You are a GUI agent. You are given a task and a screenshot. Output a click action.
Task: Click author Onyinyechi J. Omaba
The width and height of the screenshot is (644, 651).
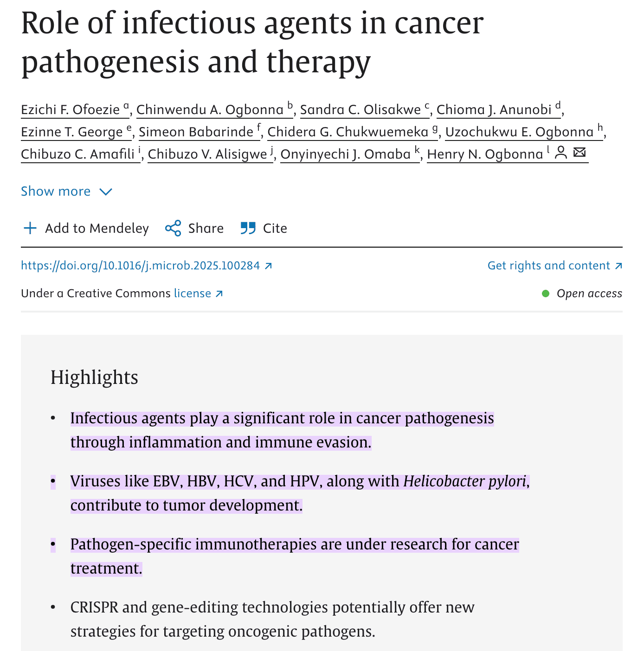pyautogui.click(x=346, y=154)
